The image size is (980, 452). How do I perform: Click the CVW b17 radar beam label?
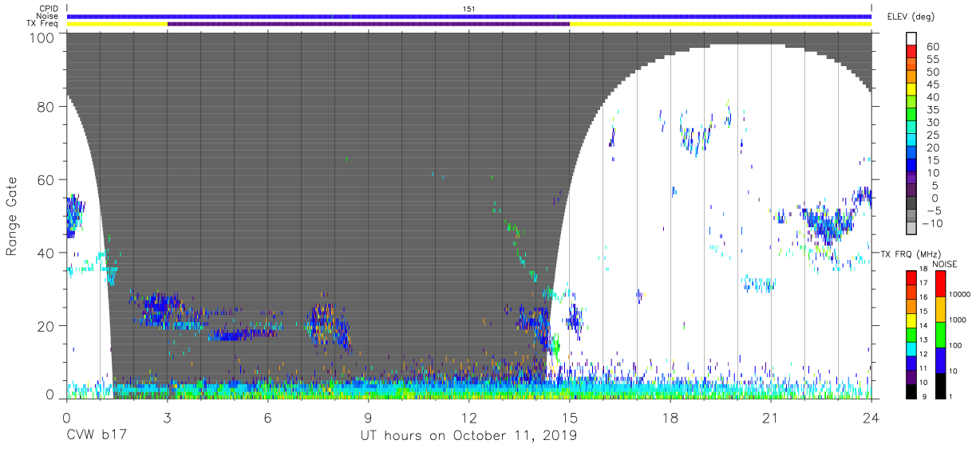[97, 435]
